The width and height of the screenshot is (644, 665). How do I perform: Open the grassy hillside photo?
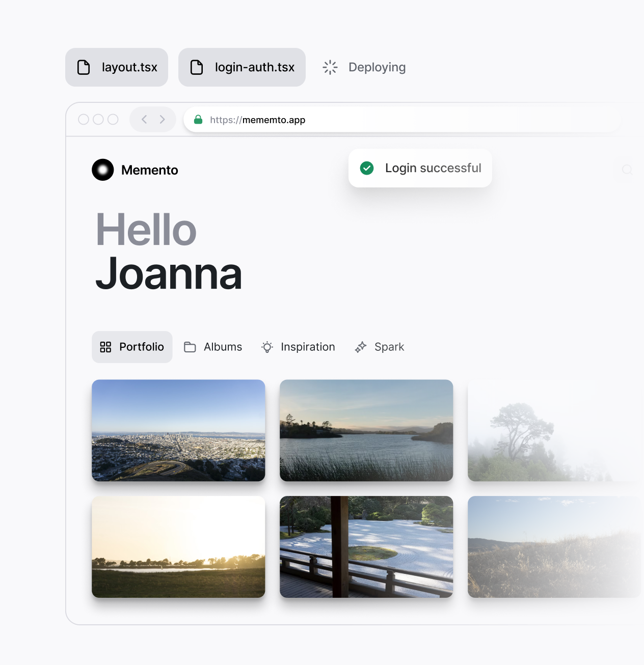pyautogui.click(x=554, y=547)
